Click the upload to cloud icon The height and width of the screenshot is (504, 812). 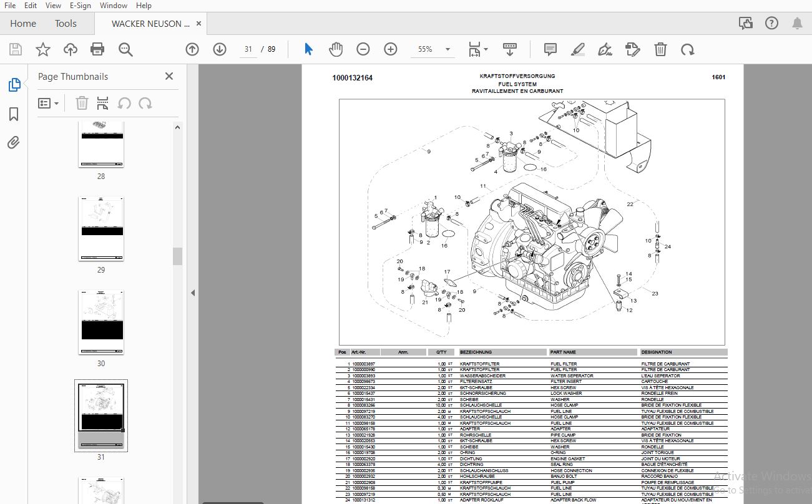[x=71, y=49]
